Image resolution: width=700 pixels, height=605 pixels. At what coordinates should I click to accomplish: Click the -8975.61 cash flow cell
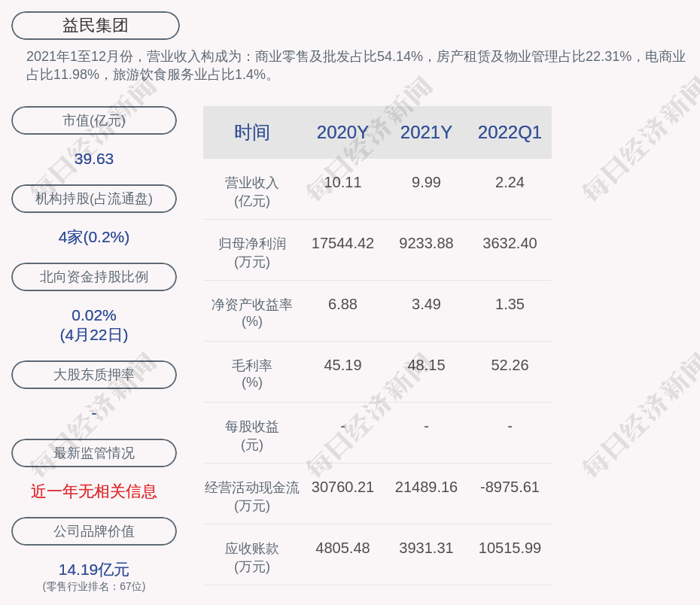point(510,487)
